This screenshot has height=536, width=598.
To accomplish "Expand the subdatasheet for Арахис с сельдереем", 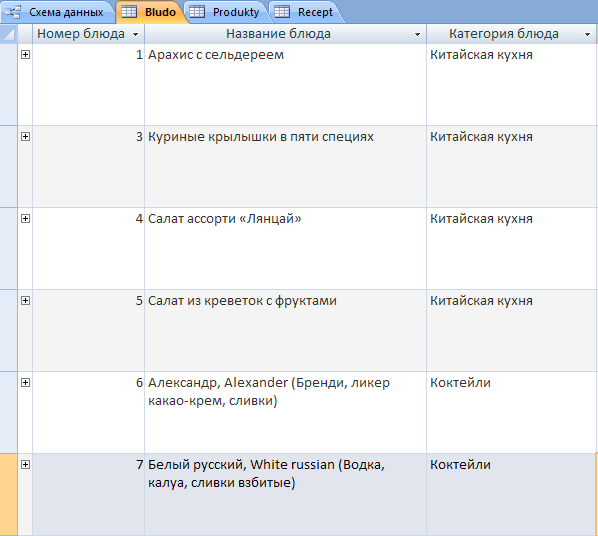I will (25, 55).
